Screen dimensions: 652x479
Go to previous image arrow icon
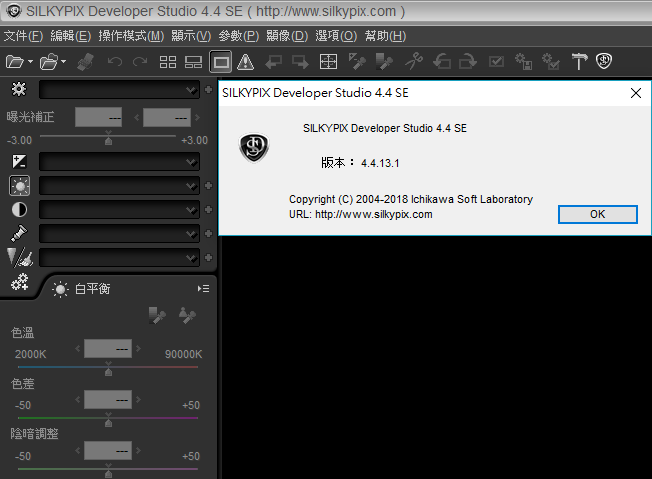pos(274,62)
